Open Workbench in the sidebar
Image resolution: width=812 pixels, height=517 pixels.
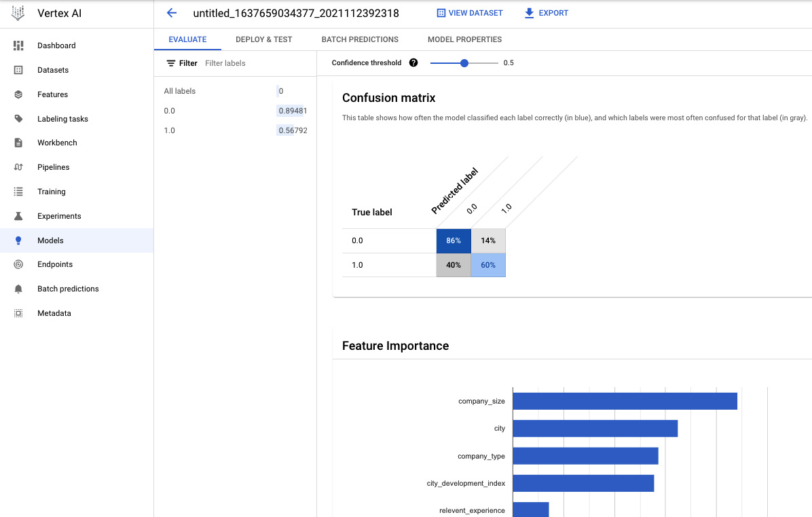77,143
